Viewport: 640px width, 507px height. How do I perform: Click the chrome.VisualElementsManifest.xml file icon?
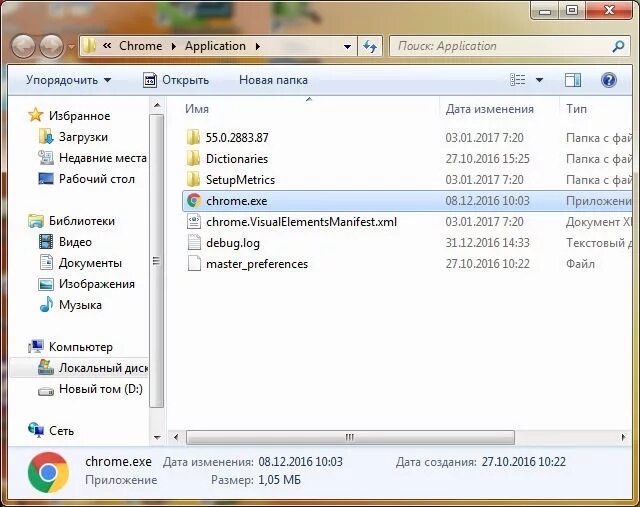(194, 222)
